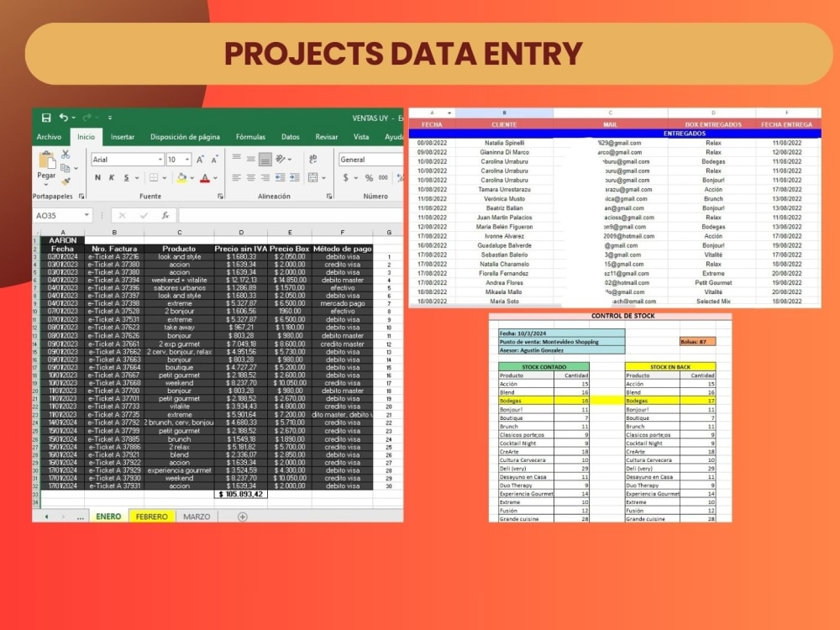Switch to the Revisar ribbon tab
The height and width of the screenshot is (630, 840).
[x=327, y=137]
